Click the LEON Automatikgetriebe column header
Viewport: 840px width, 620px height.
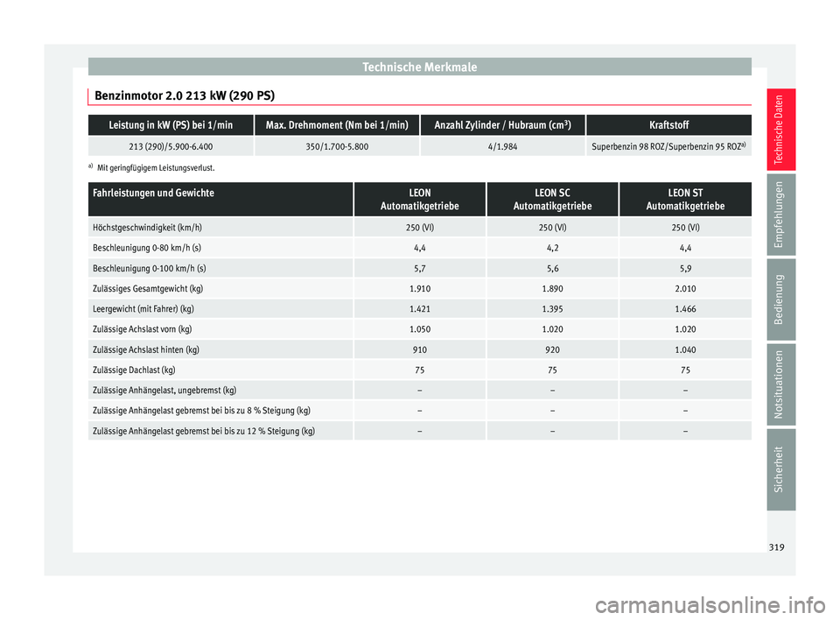[x=419, y=200]
